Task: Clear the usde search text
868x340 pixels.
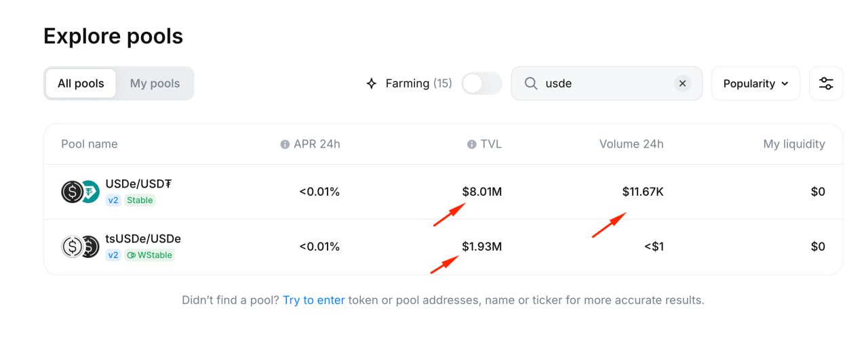Action: coord(682,83)
